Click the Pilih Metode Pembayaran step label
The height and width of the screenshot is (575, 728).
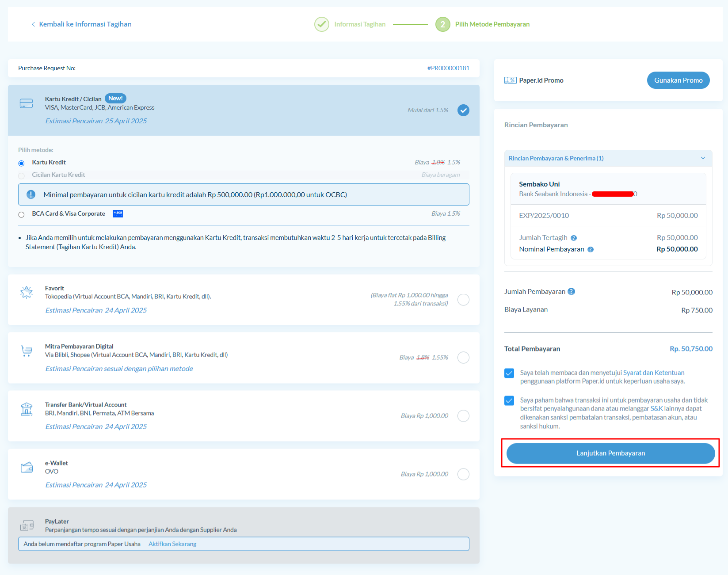(x=492, y=24)
